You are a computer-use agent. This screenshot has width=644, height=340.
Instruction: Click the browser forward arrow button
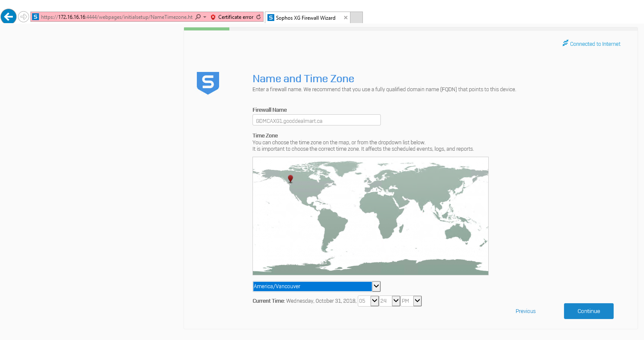[24, 17]
